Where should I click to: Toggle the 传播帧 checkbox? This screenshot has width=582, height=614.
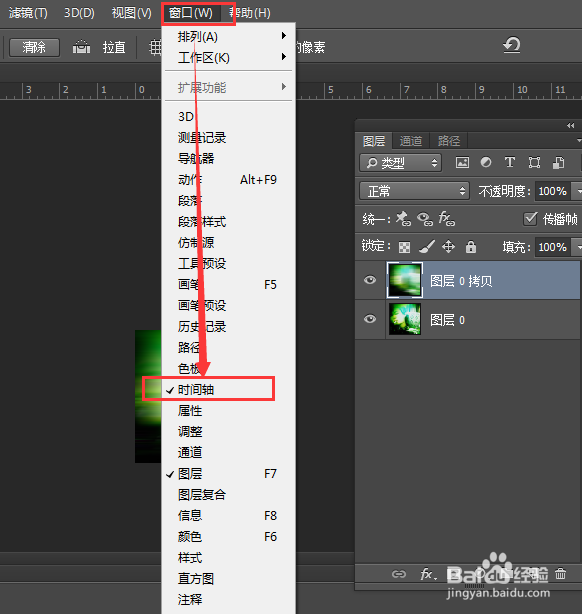(x=530, y=219)
